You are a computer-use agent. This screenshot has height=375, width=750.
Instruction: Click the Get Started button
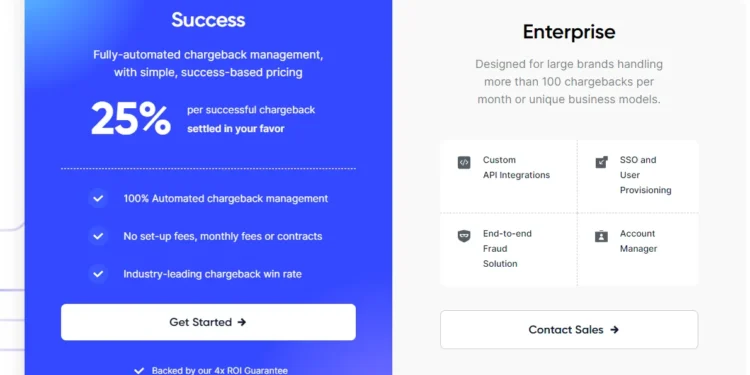click(208, 322)
